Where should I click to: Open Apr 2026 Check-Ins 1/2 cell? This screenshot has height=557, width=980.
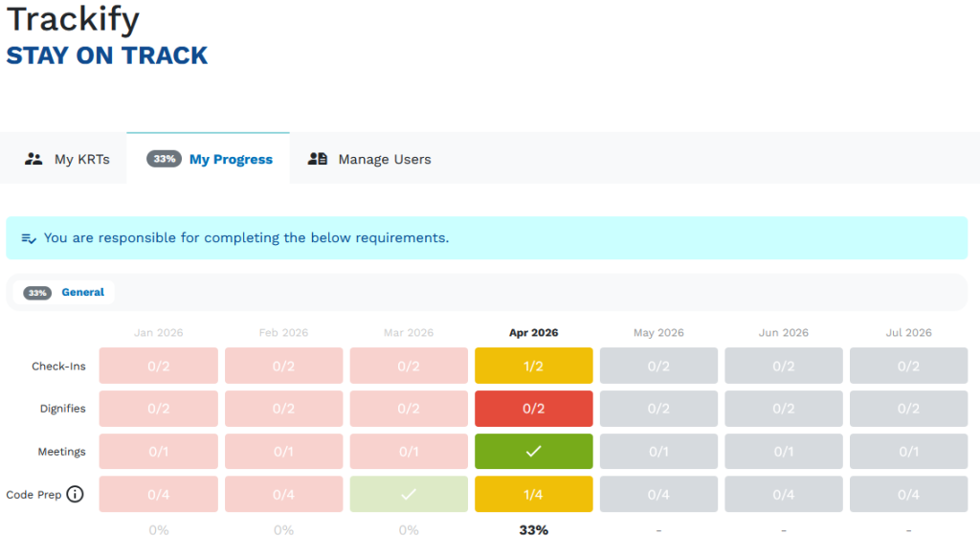coord(533,366)
